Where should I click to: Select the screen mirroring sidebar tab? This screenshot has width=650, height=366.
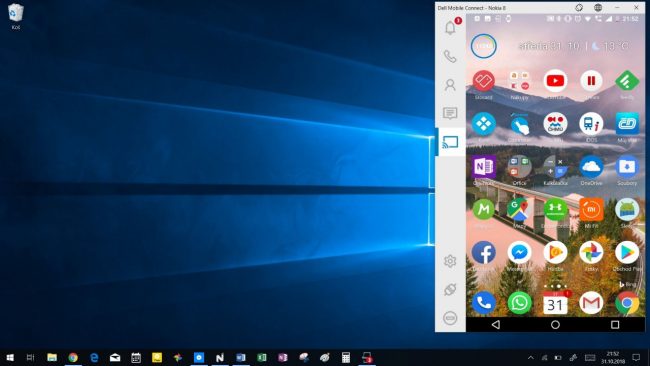(450, 142)
